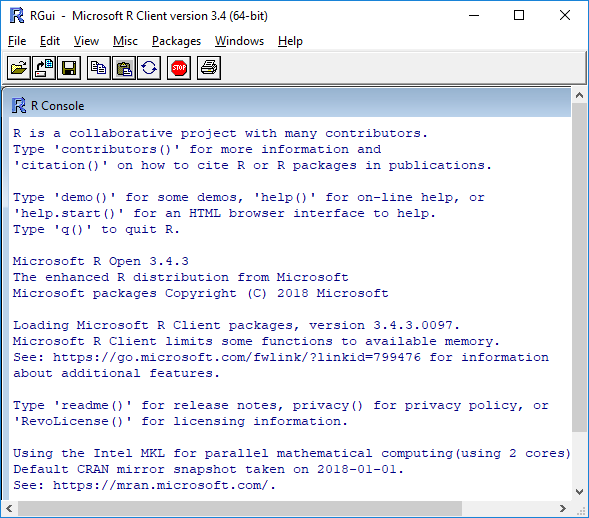Click the Save workspace floppy icon

click(69, 68)
